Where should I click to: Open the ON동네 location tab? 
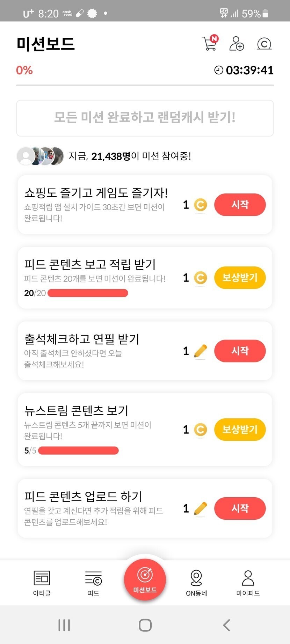[196, 583]
